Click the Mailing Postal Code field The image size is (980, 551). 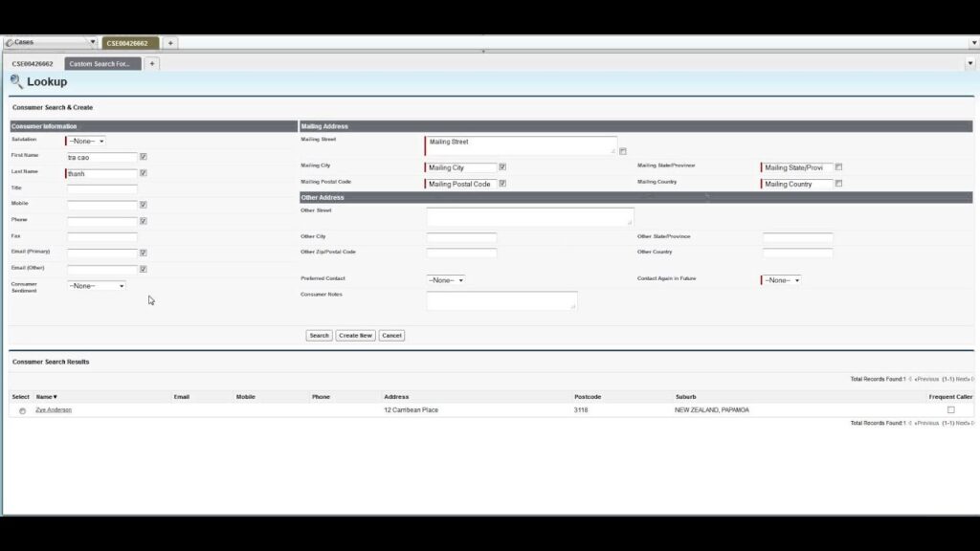pos(461,184)
